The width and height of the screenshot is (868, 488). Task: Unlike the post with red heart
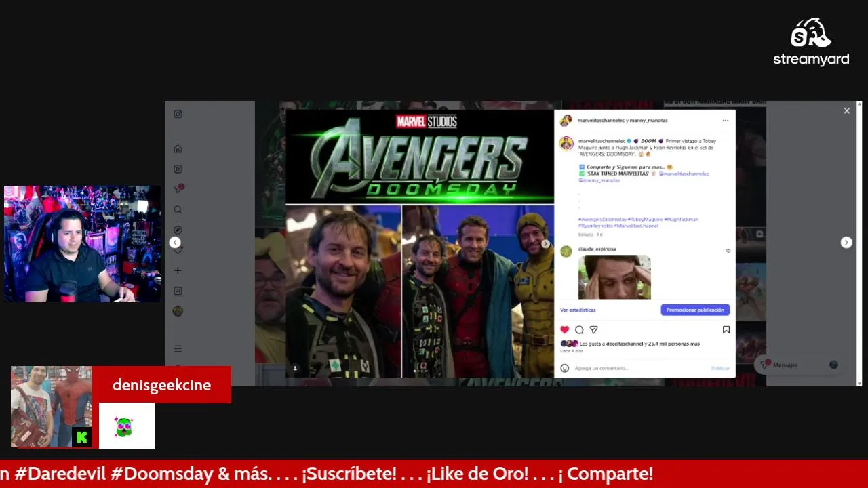pos(564,329)
